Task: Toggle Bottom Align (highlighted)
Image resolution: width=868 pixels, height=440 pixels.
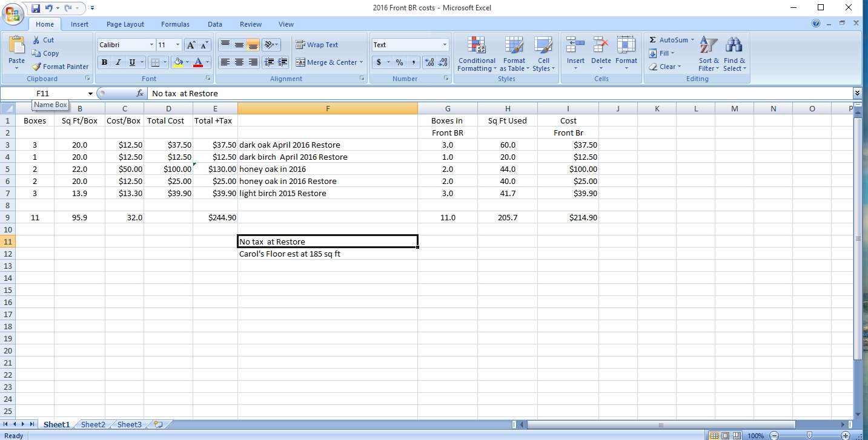Action: coord(253,45)
